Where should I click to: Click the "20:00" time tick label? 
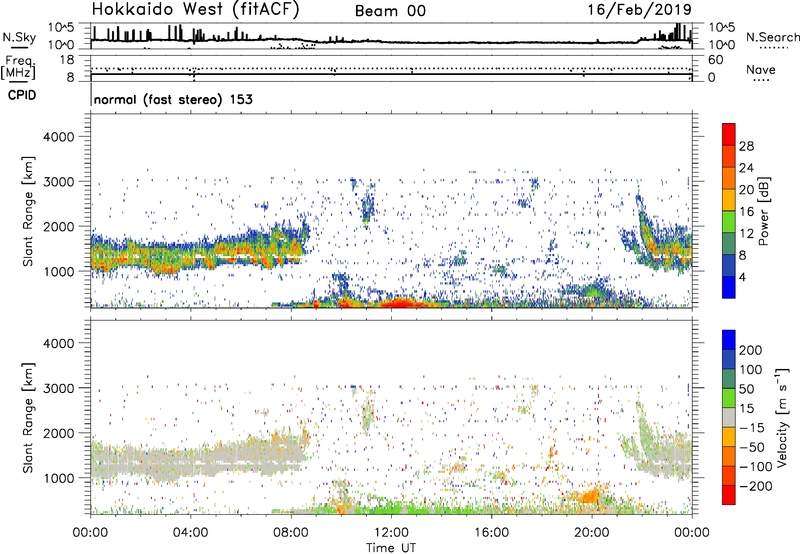click(591, 533)
